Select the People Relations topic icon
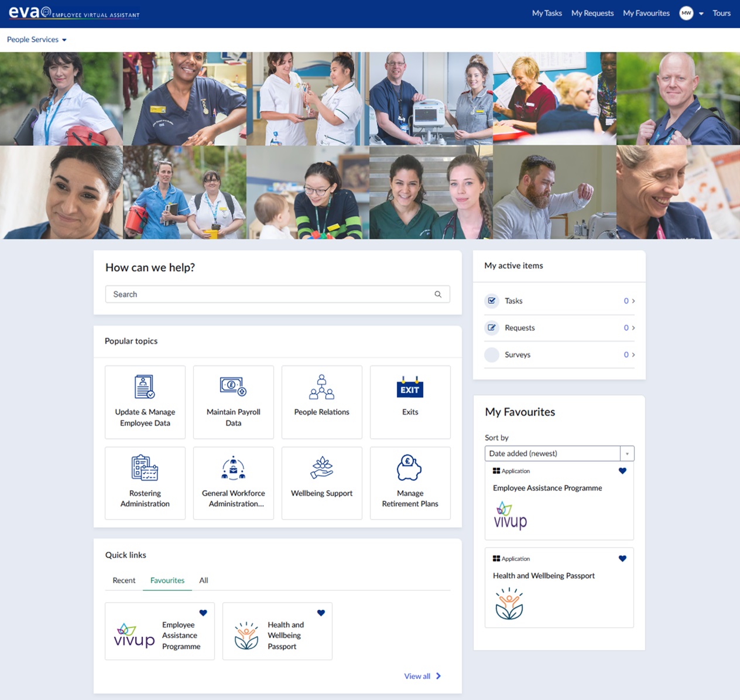 point(321,387)
